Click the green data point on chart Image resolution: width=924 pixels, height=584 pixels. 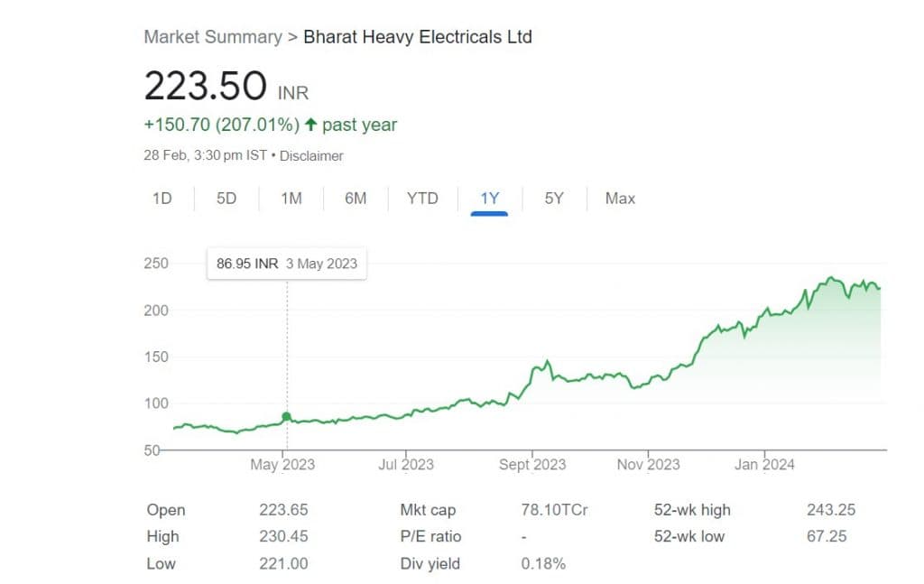click(x=287, y=417)
